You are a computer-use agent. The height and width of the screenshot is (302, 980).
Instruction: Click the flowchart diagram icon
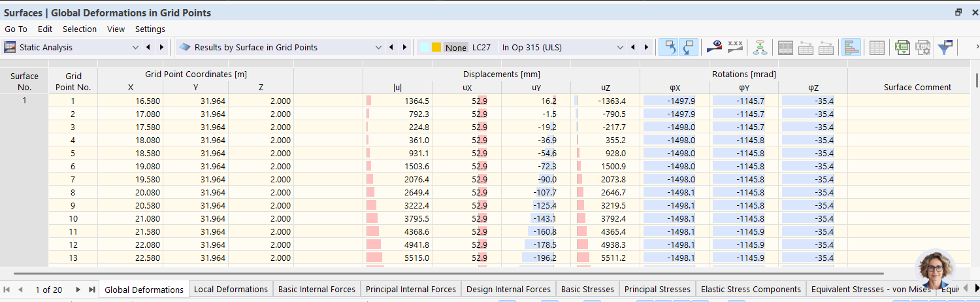(759, 47)
